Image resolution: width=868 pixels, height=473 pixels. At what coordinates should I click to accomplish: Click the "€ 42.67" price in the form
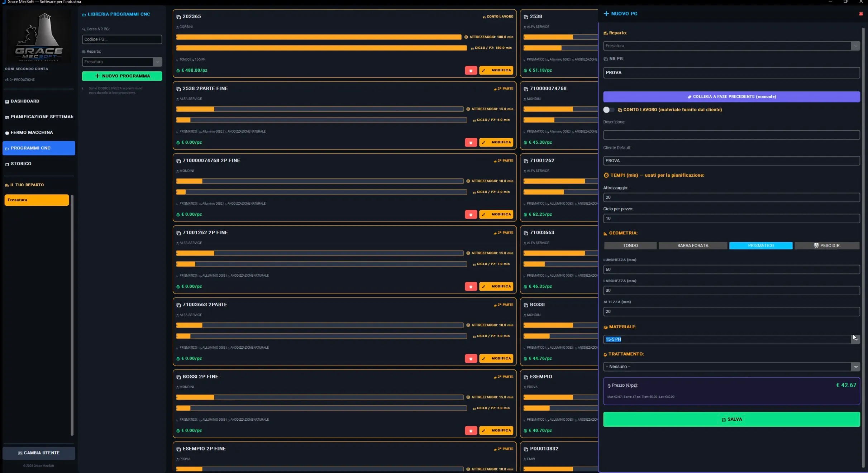tap(846, 385)
